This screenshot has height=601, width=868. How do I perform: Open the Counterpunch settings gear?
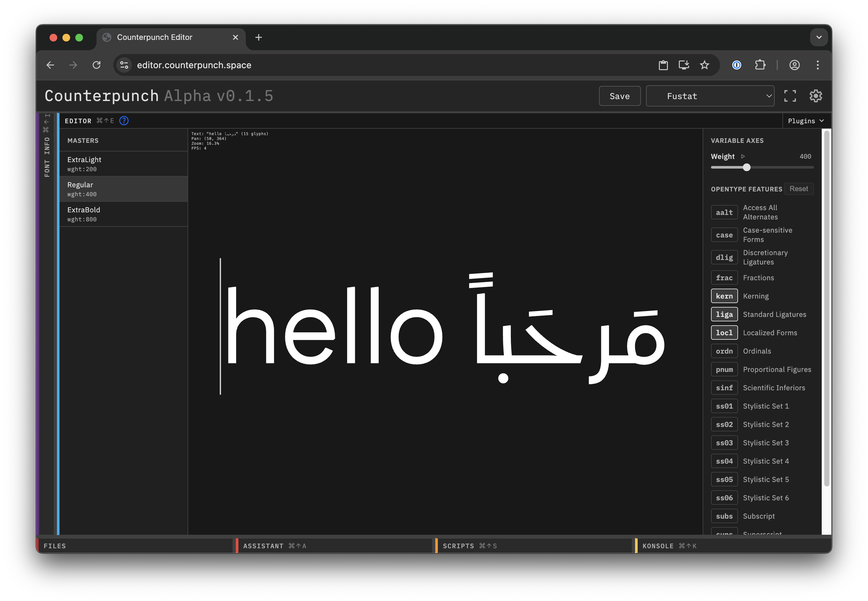[x=816, y=96]
